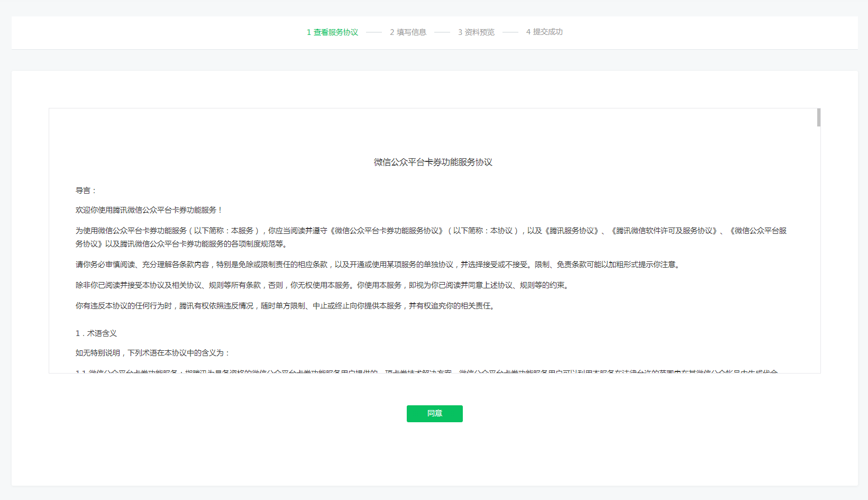Click the 导言： heading text
Image resolution: width=868 pixels, height=500 pixels.
click(86, 190)
